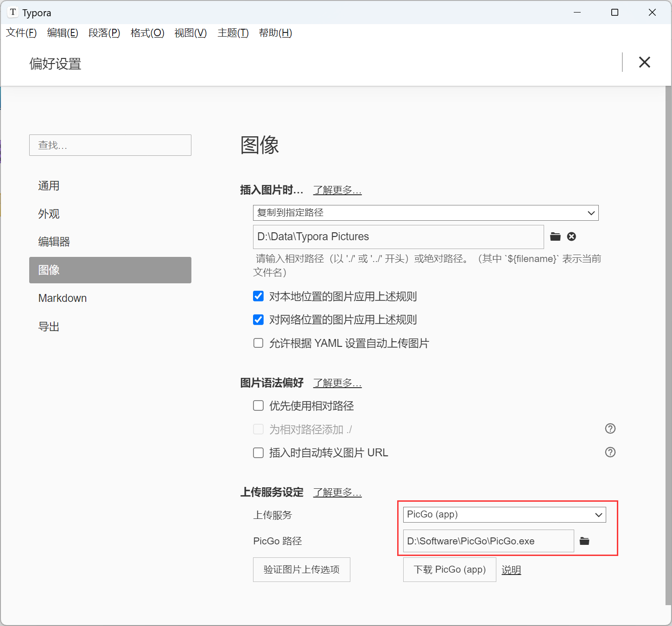Close the Typora window
The height and width of the screenshot is (626, 672).
(652, 13)
